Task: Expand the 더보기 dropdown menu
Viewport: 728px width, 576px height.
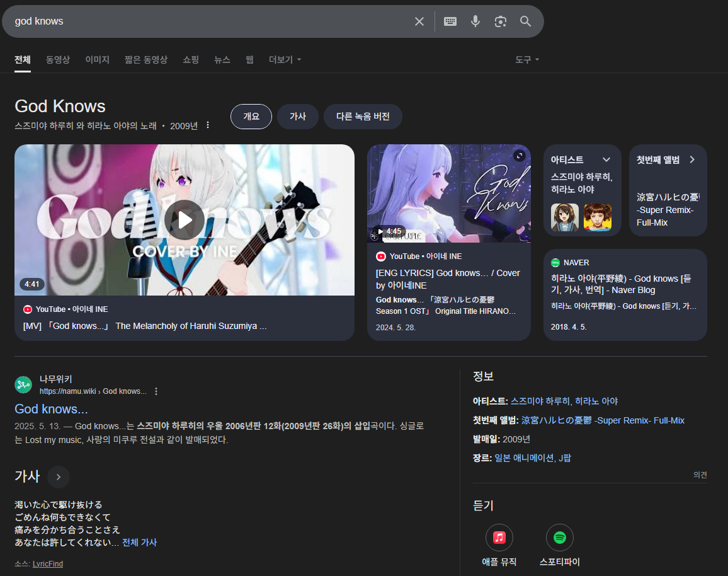Action: tap(285, 60)
